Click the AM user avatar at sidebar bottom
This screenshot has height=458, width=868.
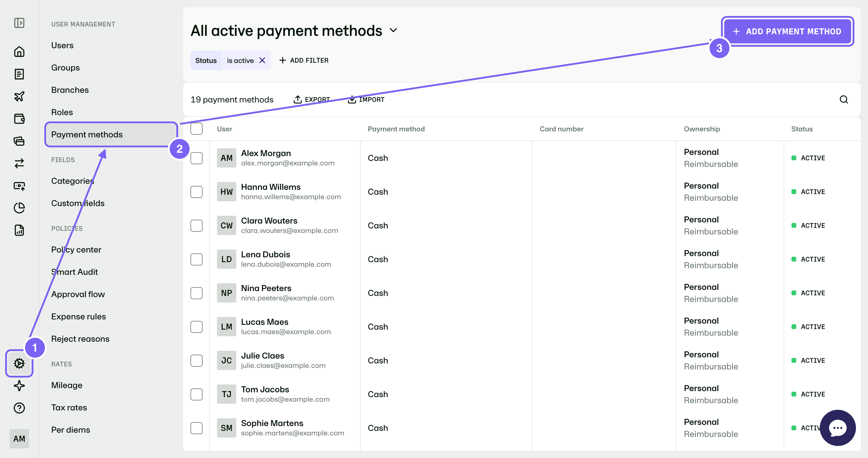[19, 438]
